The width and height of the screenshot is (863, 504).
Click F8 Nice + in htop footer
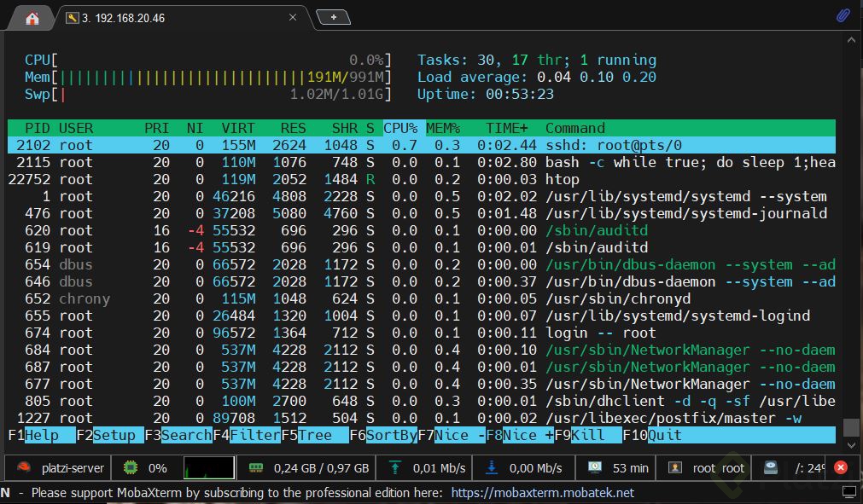click(x=520, y=435)
